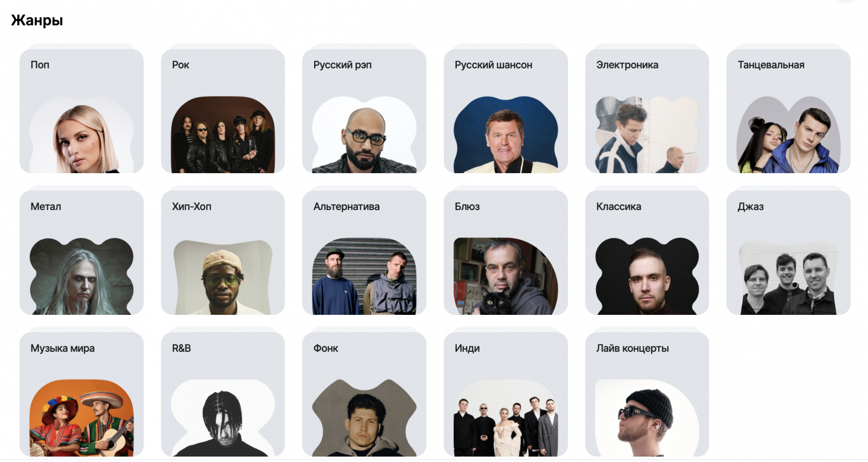
Task: Open the Альтернатива genre card
Action: [364, 252]
